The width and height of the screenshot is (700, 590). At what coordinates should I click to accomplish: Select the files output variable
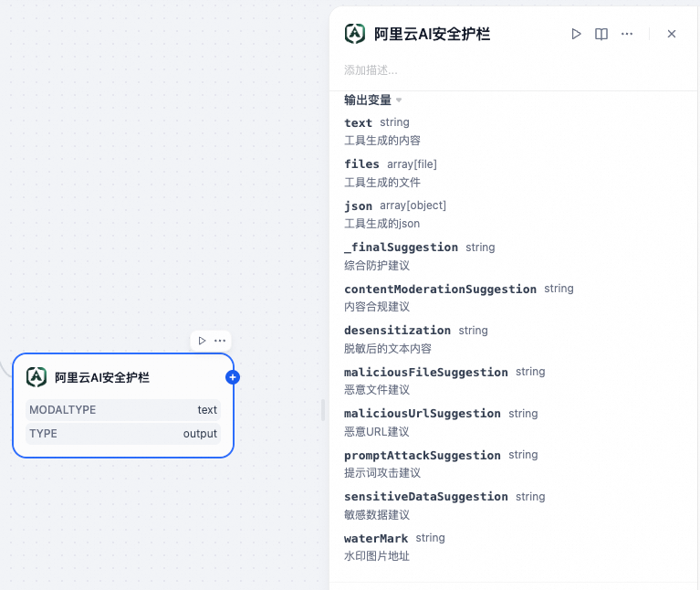(x=361, y=164)
